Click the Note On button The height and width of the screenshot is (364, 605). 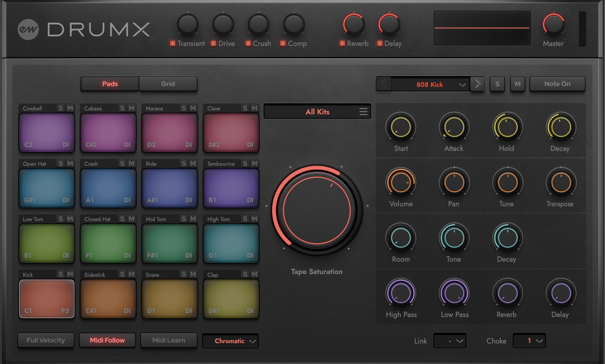pyautogui.click(x=557, y=84)
